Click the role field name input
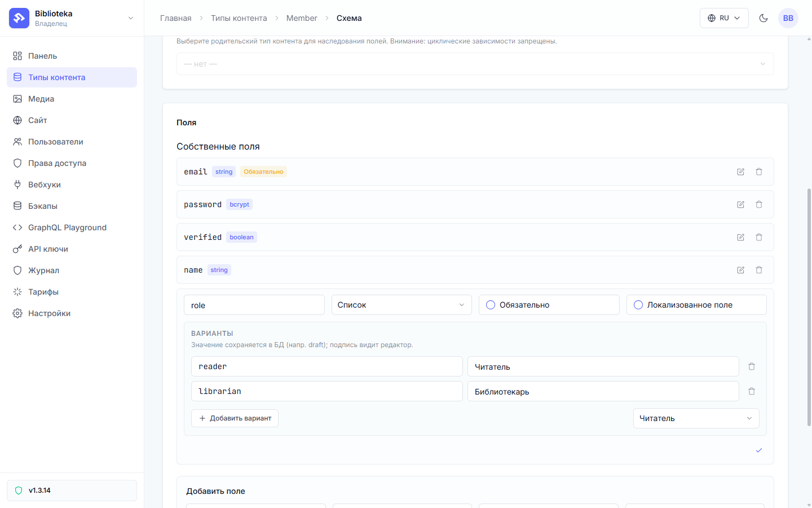Screen dimensions: 812x508 click(254, 305)
